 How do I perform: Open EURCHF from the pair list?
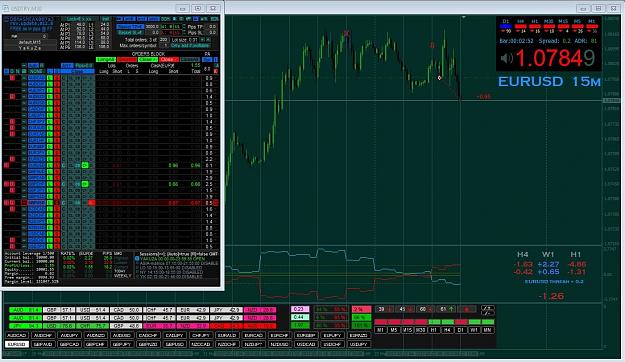pos(280,335)
